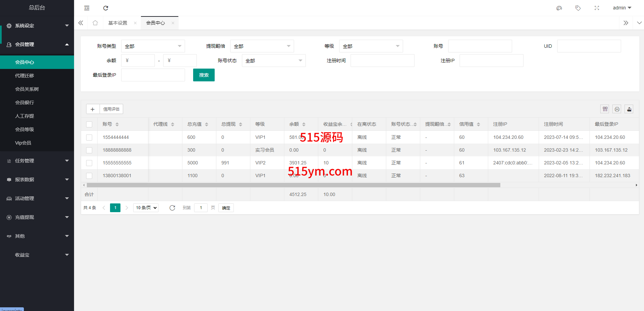The width and height of the screenshot is (644, 311).
Task: Click the print table icon
Action: (x=617, y=109)
